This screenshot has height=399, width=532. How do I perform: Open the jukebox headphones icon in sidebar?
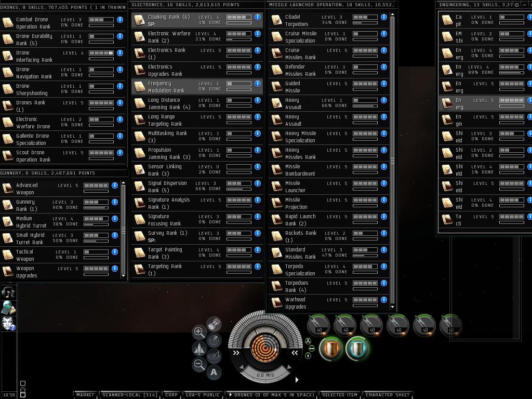tap(8, 292)
